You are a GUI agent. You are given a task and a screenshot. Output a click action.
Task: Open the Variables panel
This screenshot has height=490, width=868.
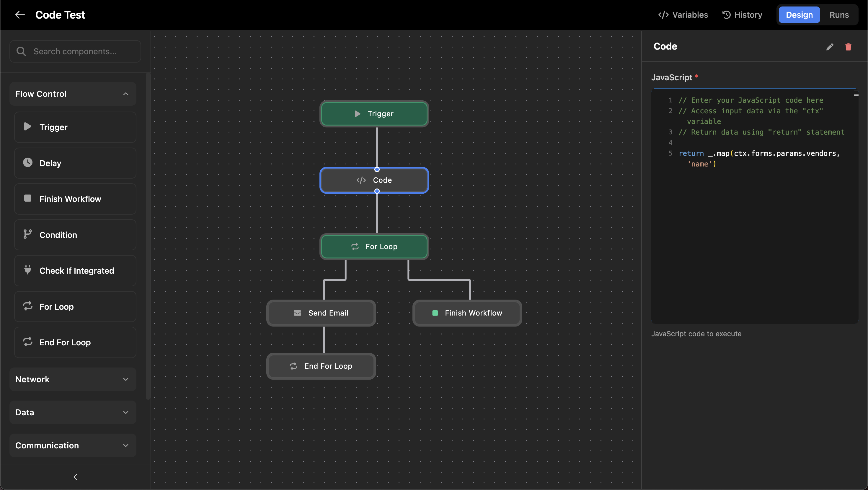pyautogui.click(x=683, y=15)
